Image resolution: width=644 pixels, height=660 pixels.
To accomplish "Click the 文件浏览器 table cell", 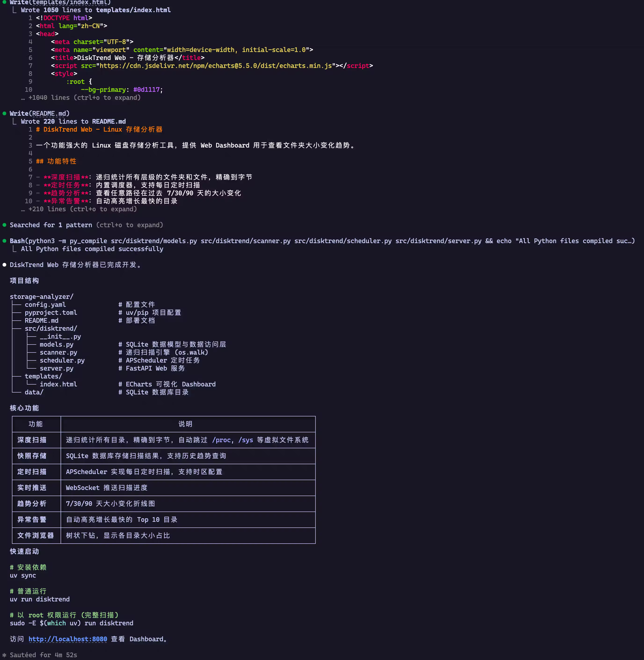I will [x=36, y=535].
